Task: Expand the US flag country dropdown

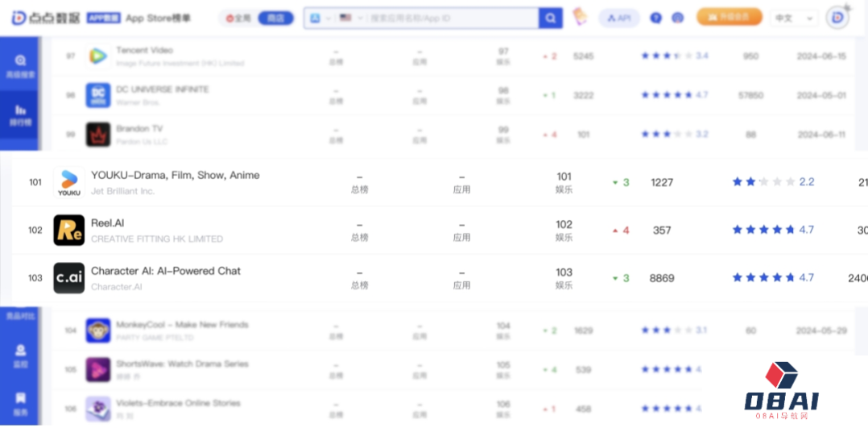Action: pyautogui.click(x=350, y=19)
